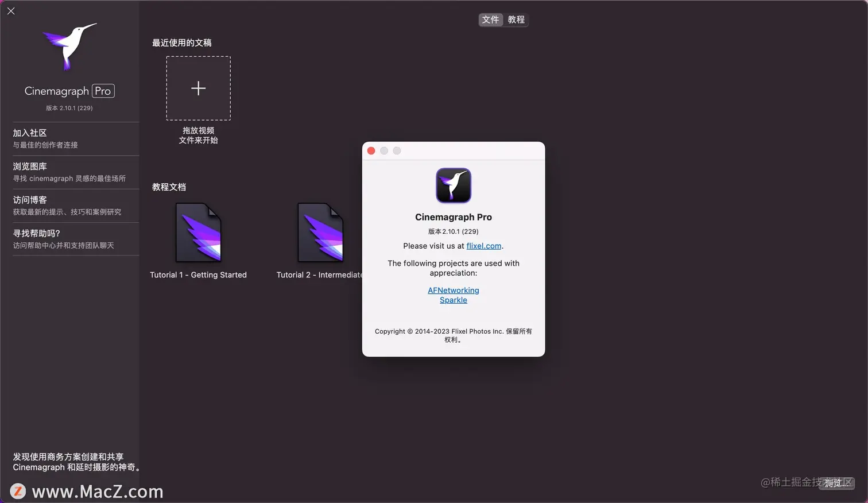Click the 最近使用的文稿 heading
The height and width of the screenshot is (503, 868).
click(181, 43)
